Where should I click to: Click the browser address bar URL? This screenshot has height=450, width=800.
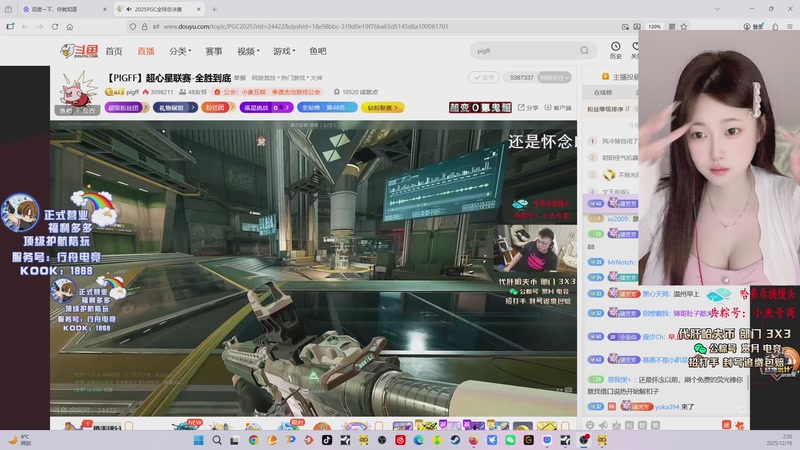[306, 27]
